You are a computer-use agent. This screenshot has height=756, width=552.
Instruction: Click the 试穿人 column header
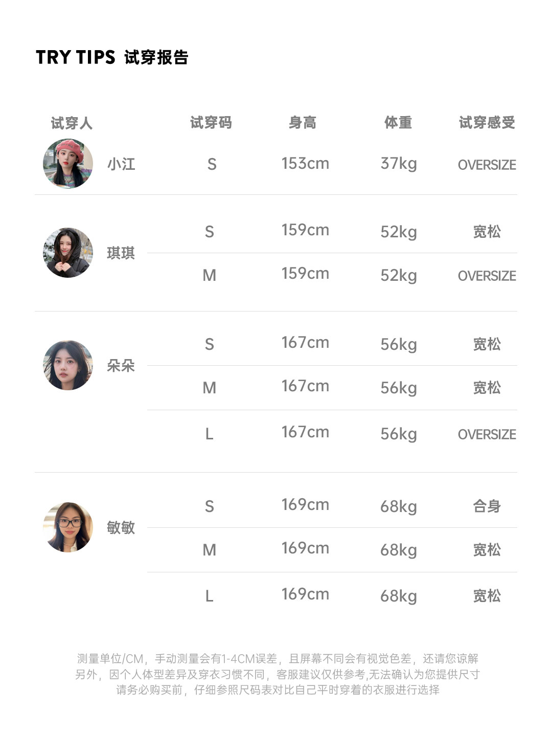72,123
